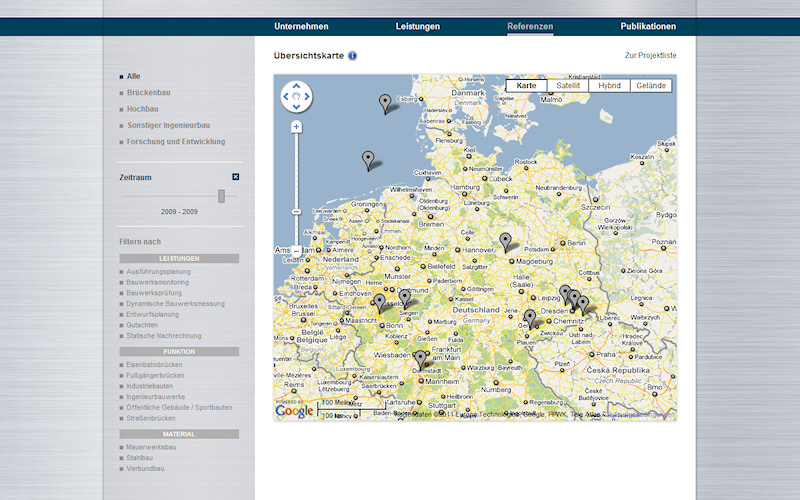The image size is (800, 500).
Task: Select the Brückenbau category
Action: click(x=148, y=92)
